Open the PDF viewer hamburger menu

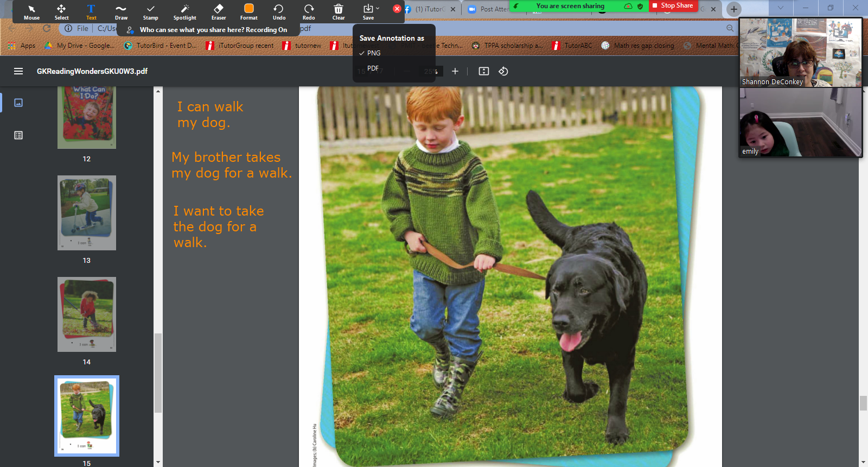click(x=18, y=71)
